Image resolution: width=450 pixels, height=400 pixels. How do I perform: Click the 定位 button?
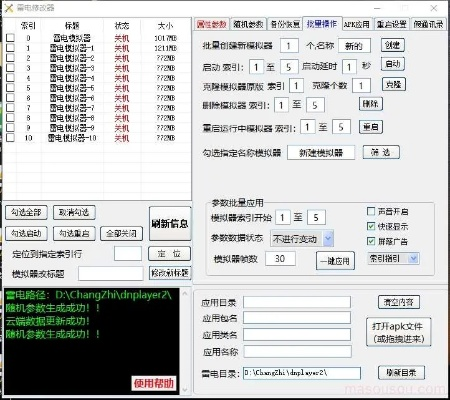pos(169,254)
